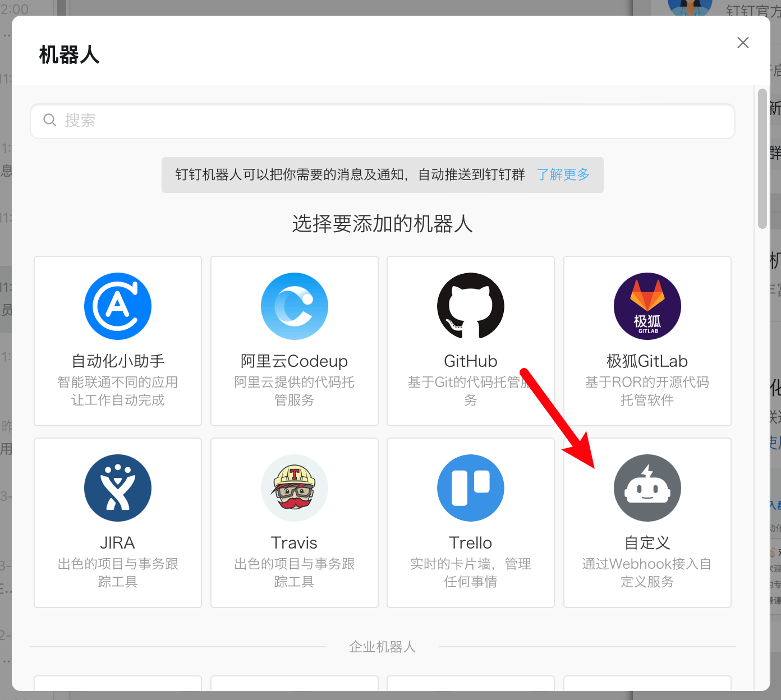
Task: Select the 极狐GitLab robot icon
Action: pos(647,306)
